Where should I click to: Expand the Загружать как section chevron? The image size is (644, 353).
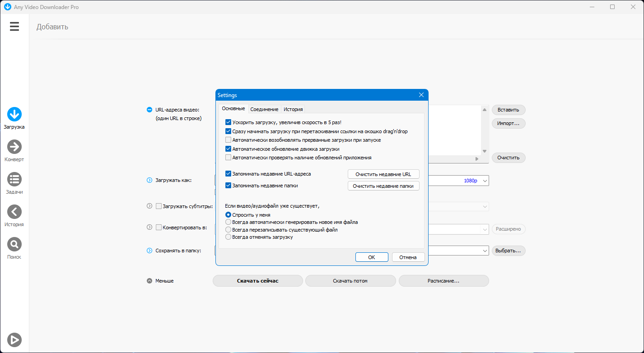click(x=149, y=180)
